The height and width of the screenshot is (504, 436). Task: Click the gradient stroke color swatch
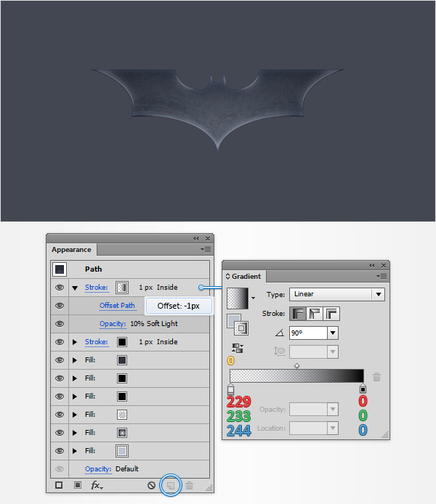pyautogui.click(x=122, y=288)
